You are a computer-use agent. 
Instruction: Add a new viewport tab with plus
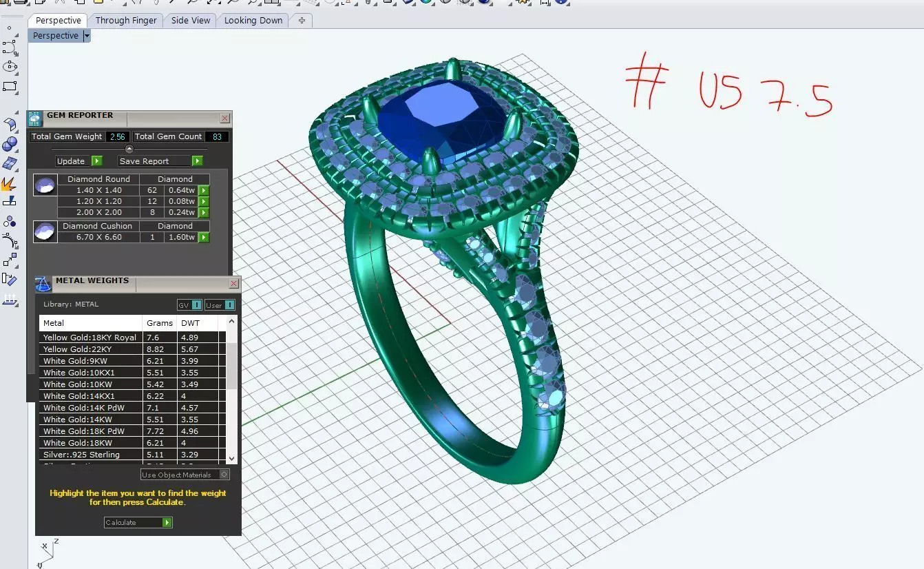302,21
